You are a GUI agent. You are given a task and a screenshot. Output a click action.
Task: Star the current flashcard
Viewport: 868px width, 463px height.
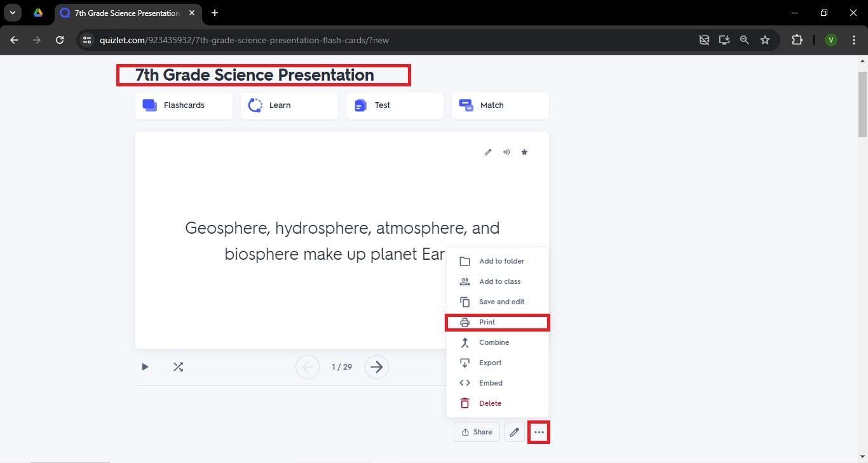pyautogui.click(x=524, y=152)
